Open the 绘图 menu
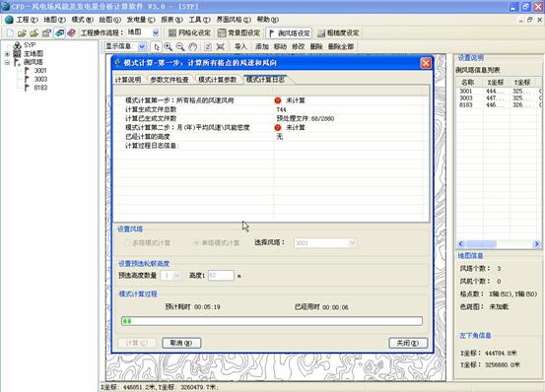The width and height of the screenshot is (545, 392). click(109, 20)
